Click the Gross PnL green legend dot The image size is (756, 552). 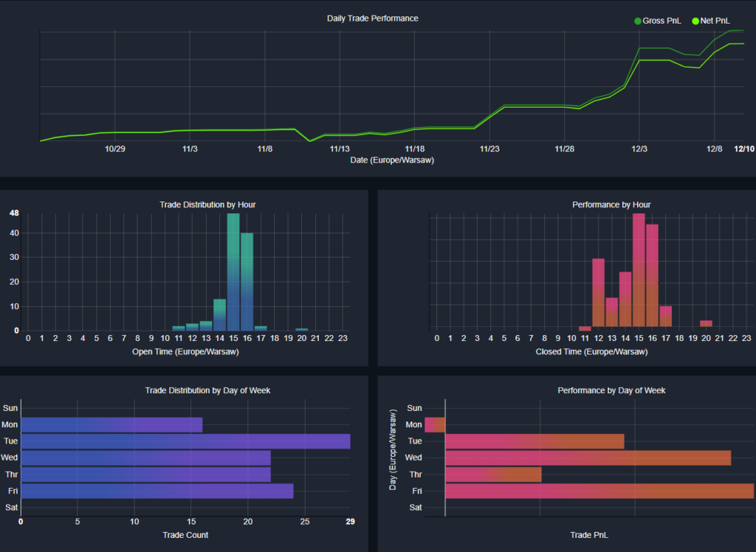[638, 21]
